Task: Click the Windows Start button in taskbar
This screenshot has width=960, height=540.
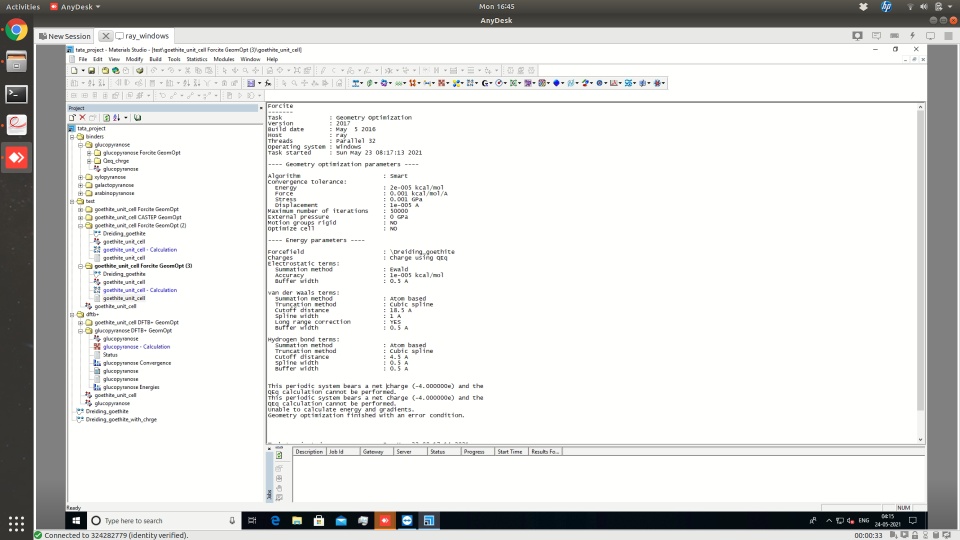Action: coord(76,520)
